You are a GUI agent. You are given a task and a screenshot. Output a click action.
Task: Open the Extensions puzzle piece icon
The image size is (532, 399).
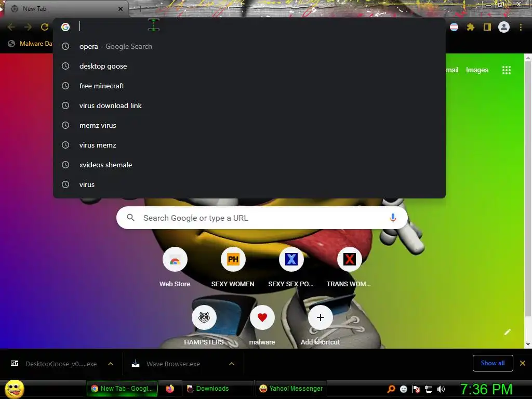[x=470, y=27]
